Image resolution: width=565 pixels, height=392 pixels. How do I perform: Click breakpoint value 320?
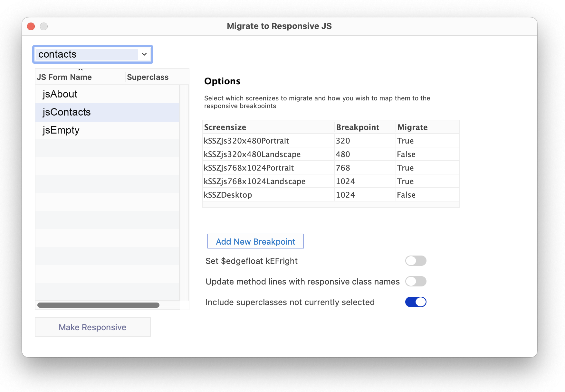tap(365, 141)
